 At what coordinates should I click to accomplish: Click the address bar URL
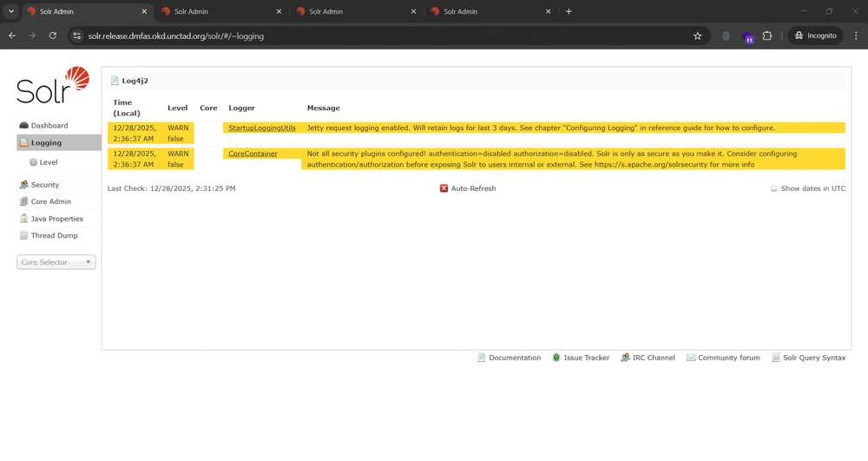coord(176,36)
